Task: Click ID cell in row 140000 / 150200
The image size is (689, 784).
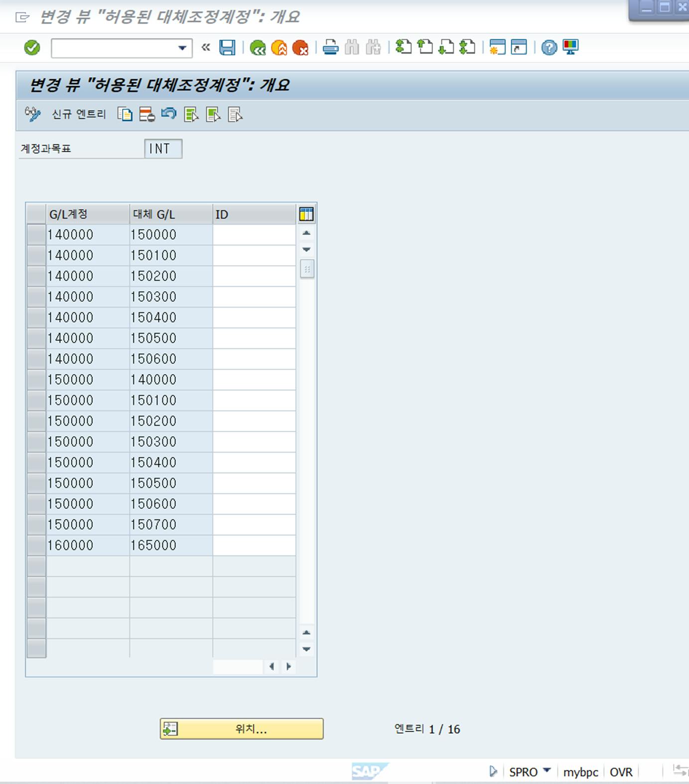Action: [254, 276]
